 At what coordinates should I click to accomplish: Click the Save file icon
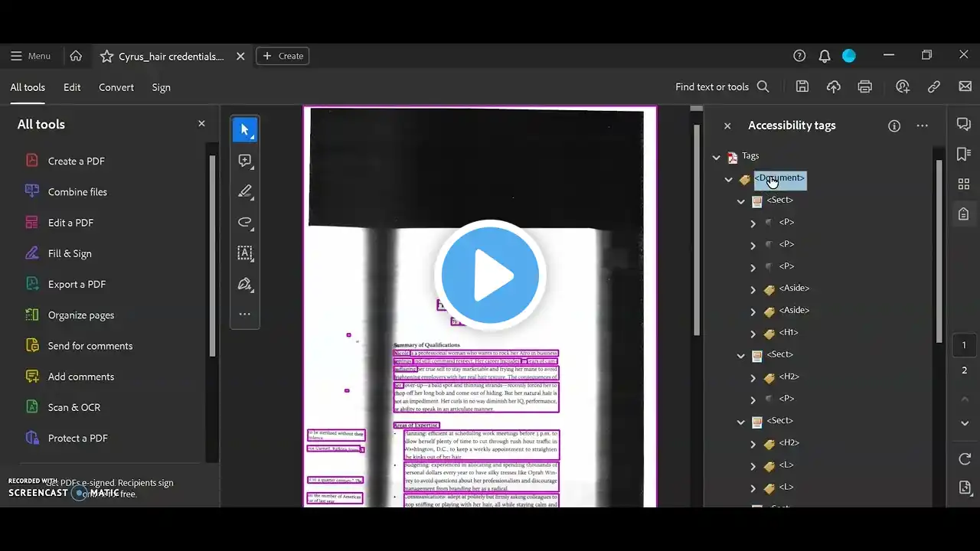pos(802,87)
